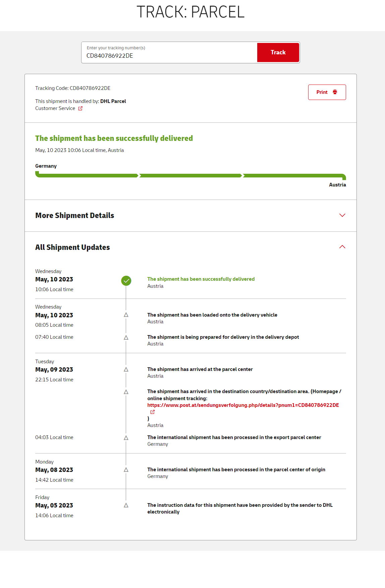Click triangle marker for parcel center of origin
Viewport: 385px width, 588px height.
click(x=126, y=470)
